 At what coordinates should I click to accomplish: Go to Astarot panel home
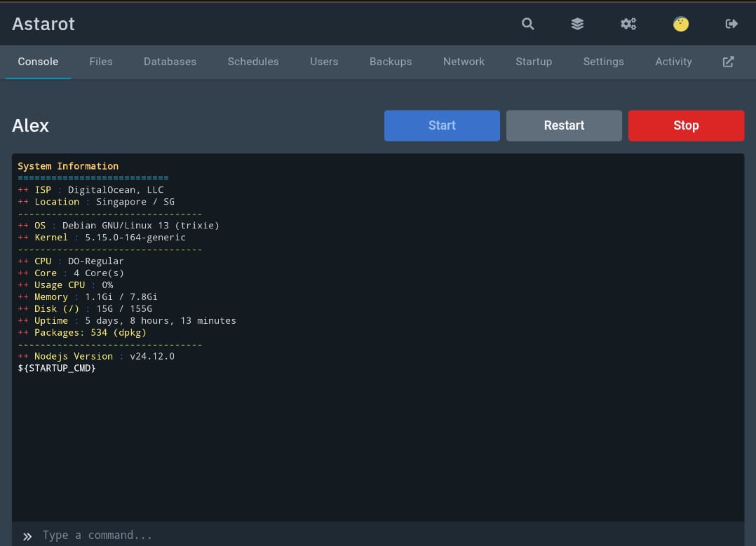43,24
